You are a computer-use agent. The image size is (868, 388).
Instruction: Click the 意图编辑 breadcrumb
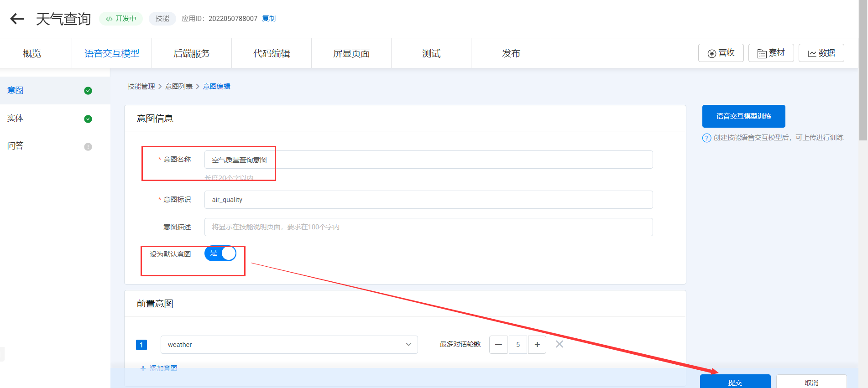coord(216,87)
